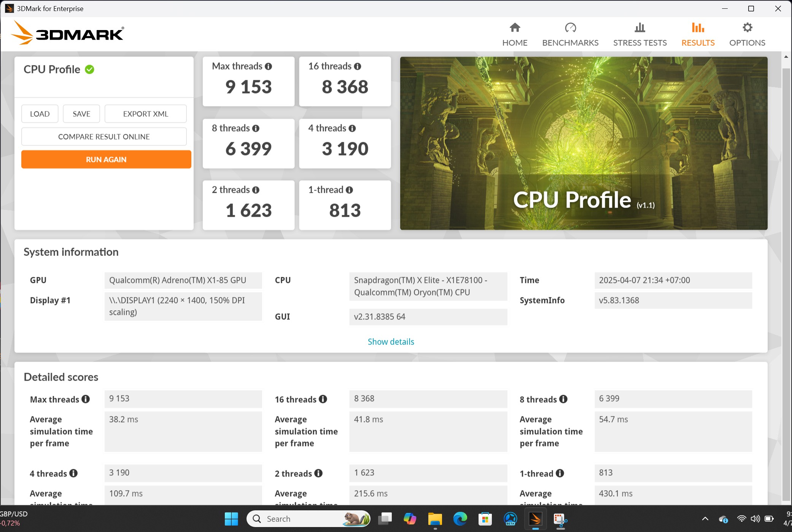Run the benchmark again

(106, 159)
